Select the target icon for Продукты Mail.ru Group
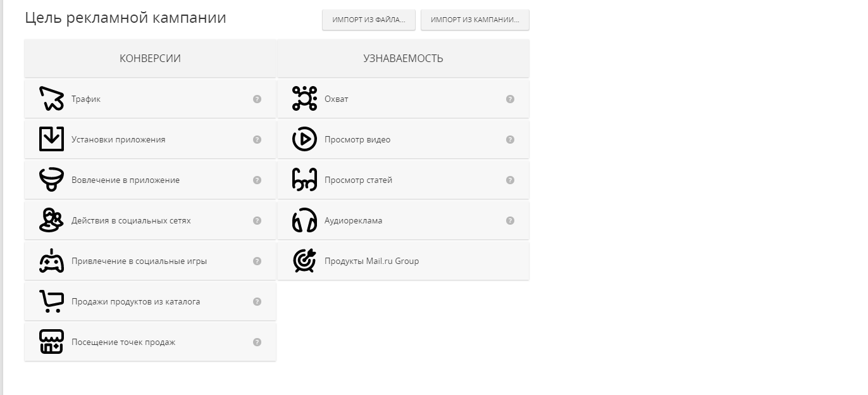 [x=304, y=261]
